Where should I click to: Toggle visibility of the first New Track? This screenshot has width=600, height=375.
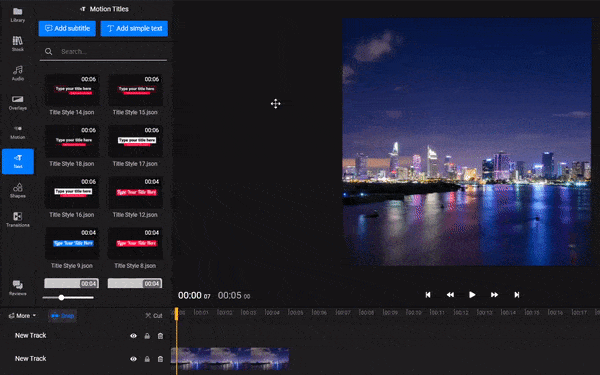click(134, 336)
